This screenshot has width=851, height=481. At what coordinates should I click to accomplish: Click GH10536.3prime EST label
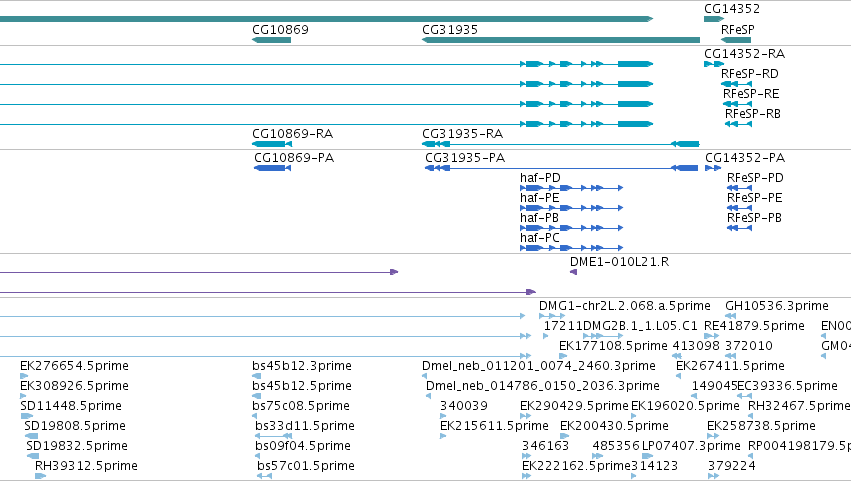pos(777,306)
